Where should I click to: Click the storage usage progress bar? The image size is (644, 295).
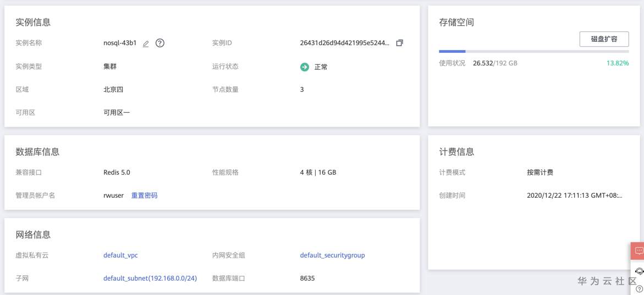533,52
